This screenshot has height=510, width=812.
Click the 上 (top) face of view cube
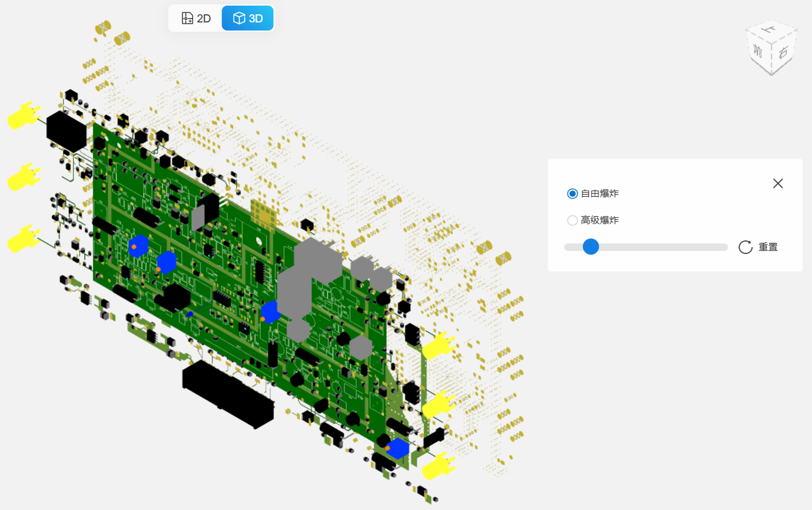pos(772,31)
